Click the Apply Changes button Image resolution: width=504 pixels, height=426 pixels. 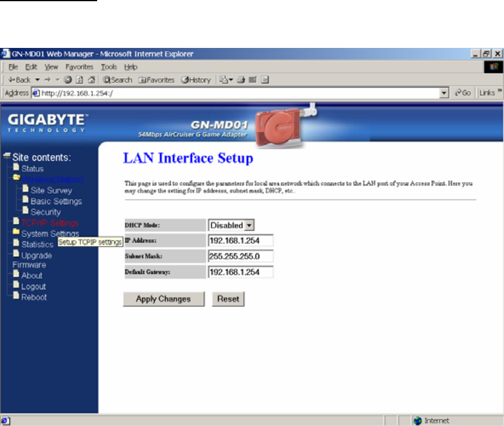coord(163,299)
